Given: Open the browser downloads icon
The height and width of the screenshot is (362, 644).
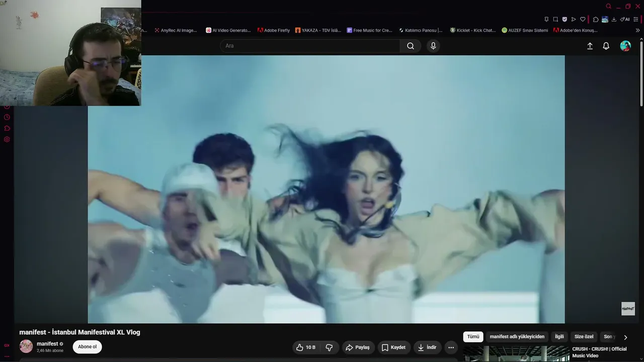Looking at the screenshot, I should pos(614,19).
